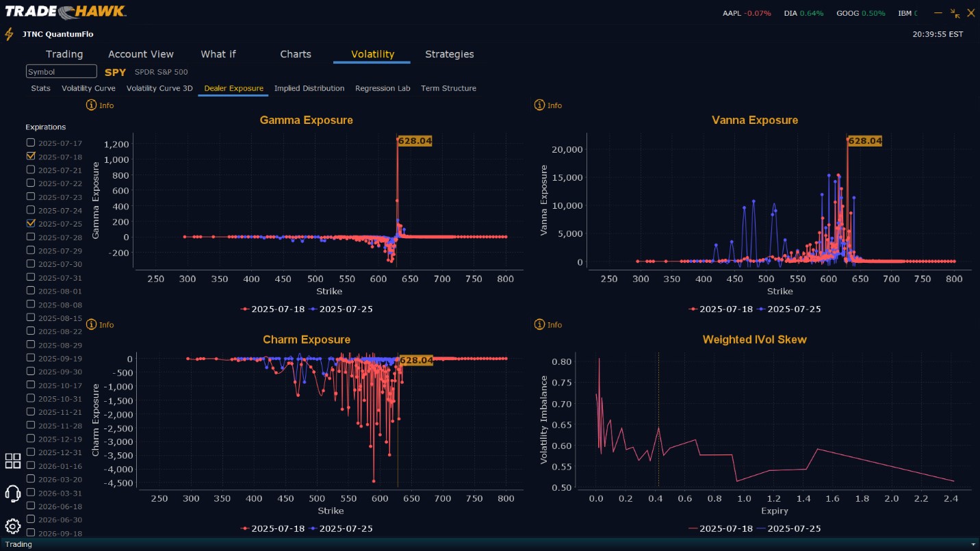Open the Strategies tab

click(x=450, y=54)
